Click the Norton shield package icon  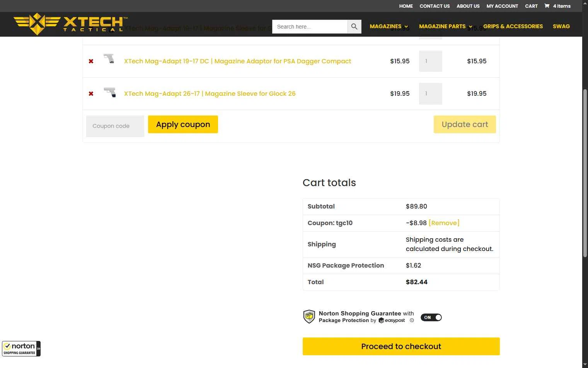coord(309,317)
